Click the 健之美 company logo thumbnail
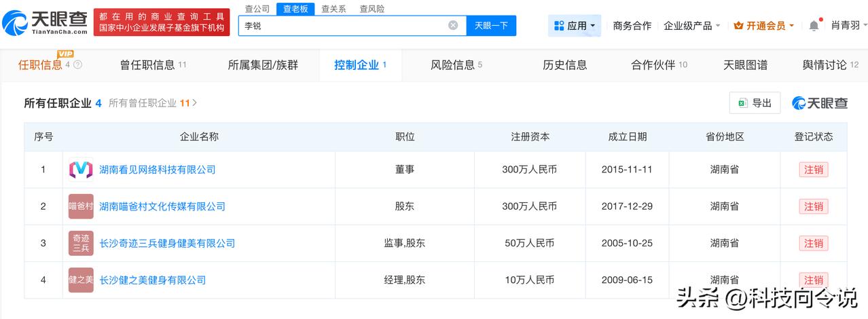Viewport: 868px width, 319px height. tap(81, 280)
